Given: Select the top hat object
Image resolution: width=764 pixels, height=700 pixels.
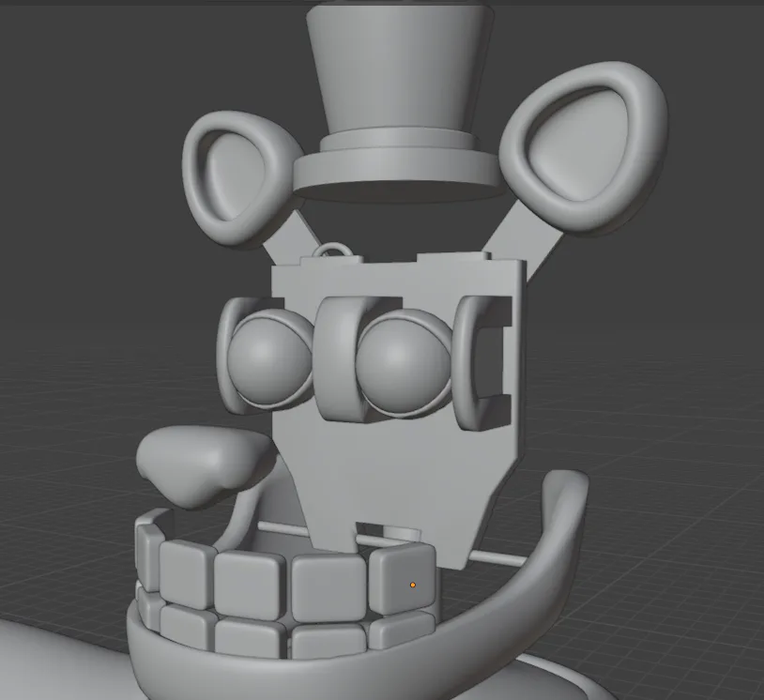Looking at the screenshot, I should 399,102.
